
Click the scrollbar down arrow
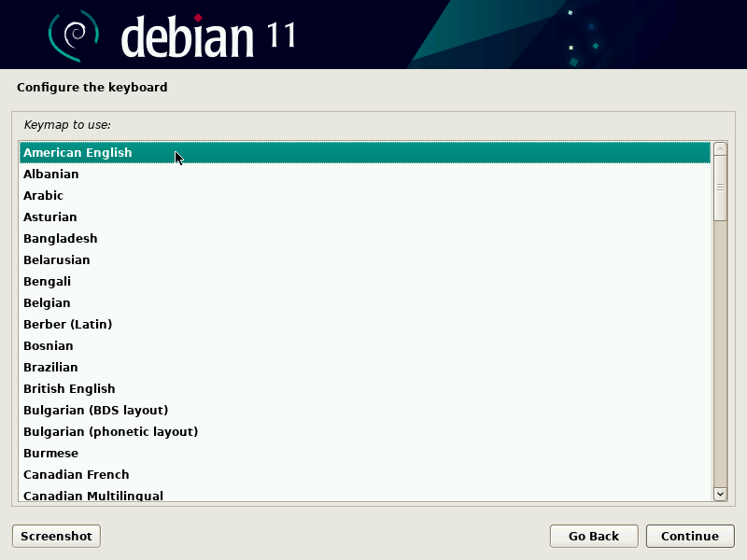tap(720, 494)
